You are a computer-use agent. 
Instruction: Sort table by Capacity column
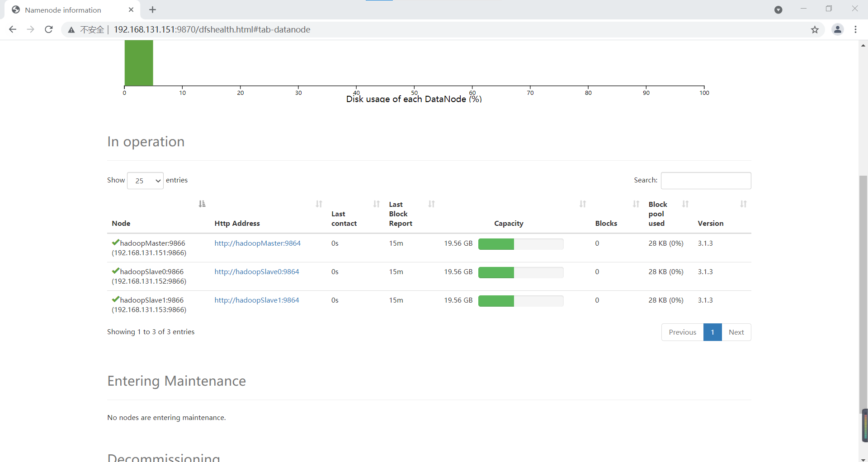point(583,204)
